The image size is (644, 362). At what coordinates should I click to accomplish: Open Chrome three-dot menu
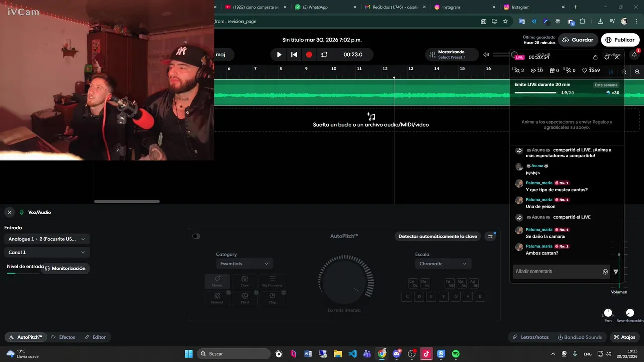pyautogui.click(x=635, y=21)
